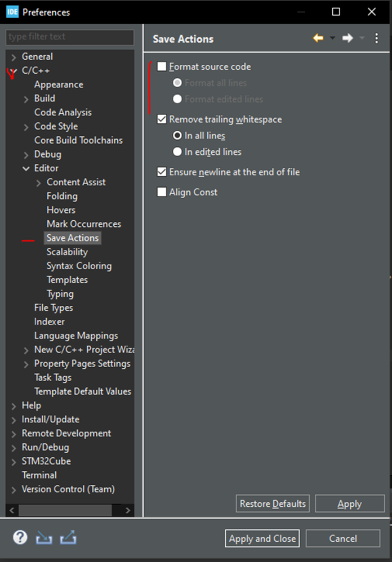Select Syntax Coloring in the tree
Viewport: 392px width, 562px height.
pyautogui.click(x=79, y=266)
